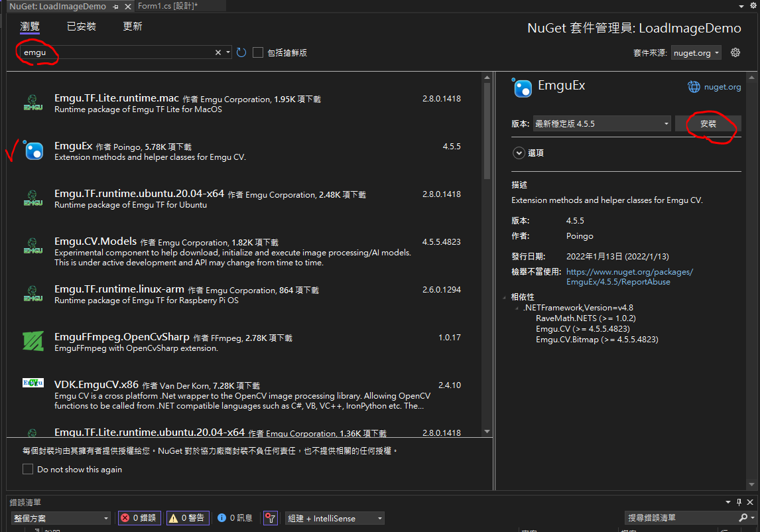
Task: Pin the error list panel
Action: pos(739,502)
